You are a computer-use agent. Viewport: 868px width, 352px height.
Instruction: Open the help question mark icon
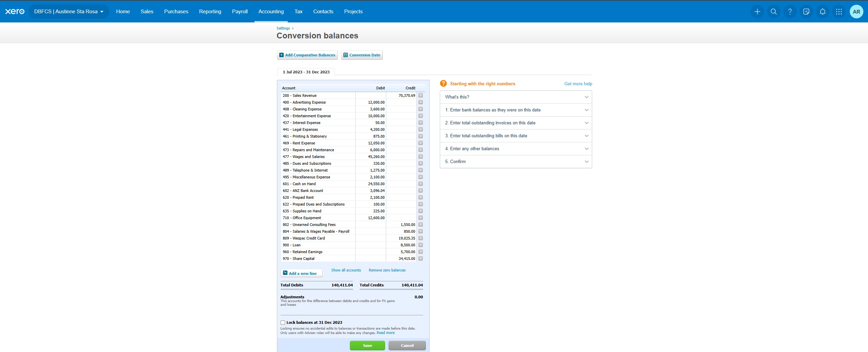point(790,12)
